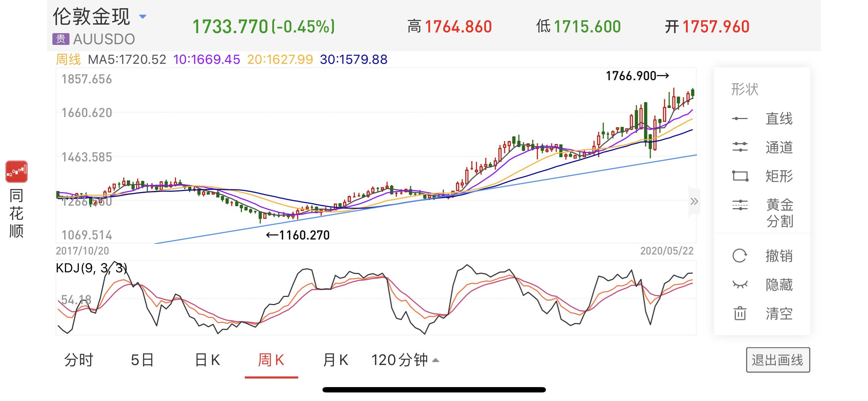The height and width of the screenshot is (401, 868).
Task: Switch to the 日K tab
Action: (207, 360)
